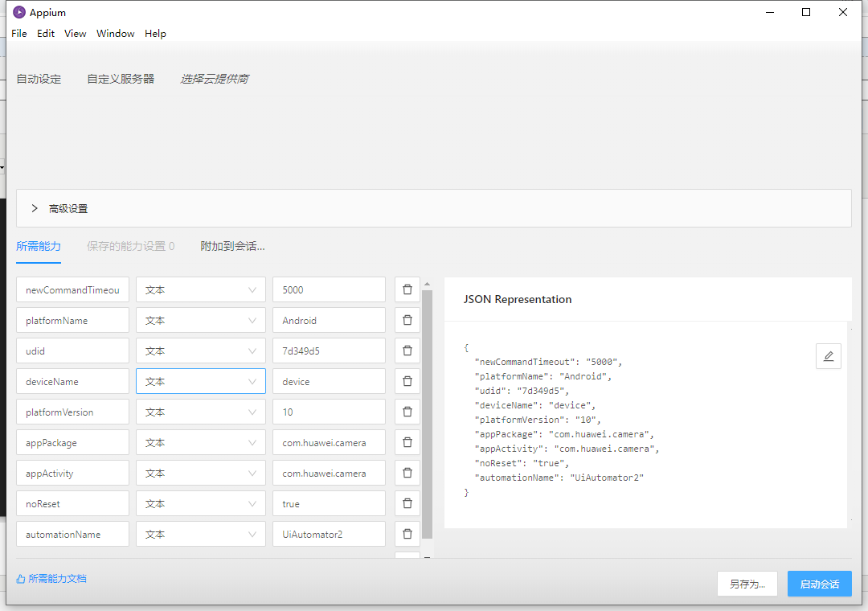Delete the automationName capability row
This screenshot has height=611, width=868.
pos(407,534)
